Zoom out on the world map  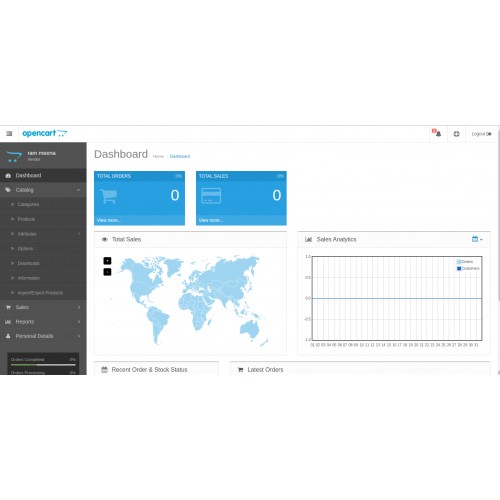(107, 272)
